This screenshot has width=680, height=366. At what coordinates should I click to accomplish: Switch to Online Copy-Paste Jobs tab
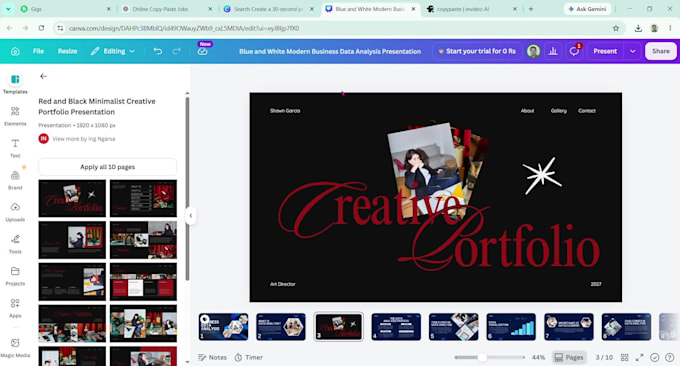click(x=167, y=9)
